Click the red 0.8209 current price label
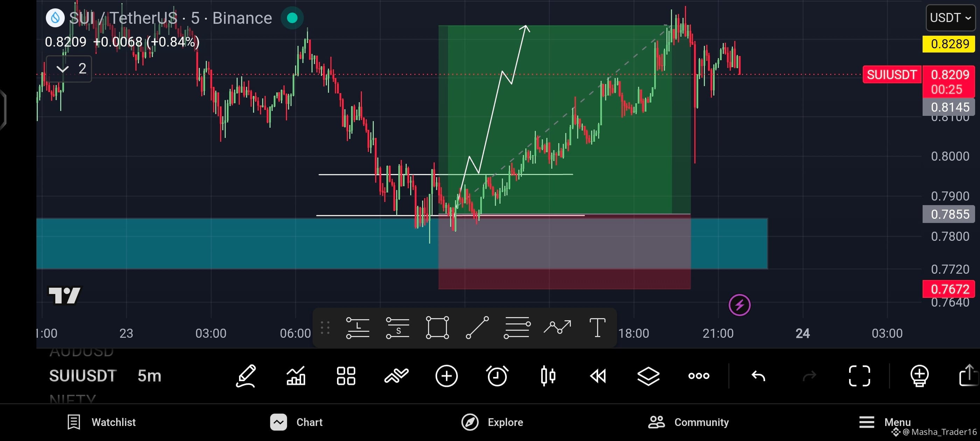 coord(949,82)
